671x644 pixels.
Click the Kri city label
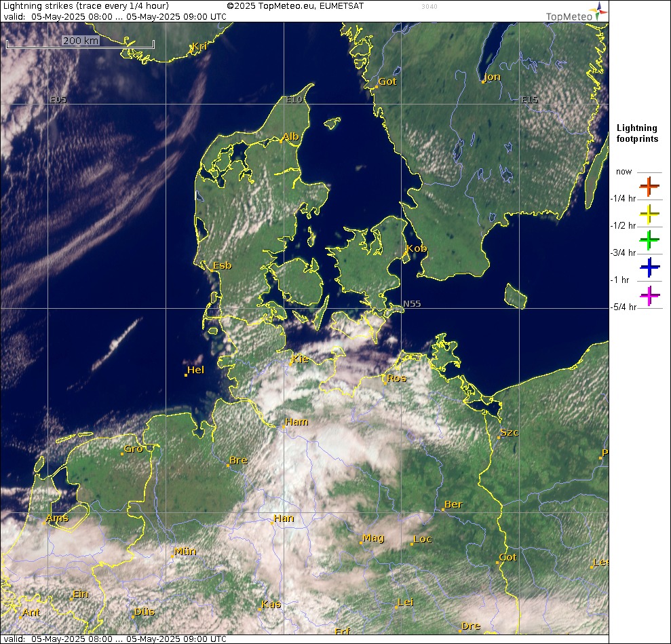199,47
